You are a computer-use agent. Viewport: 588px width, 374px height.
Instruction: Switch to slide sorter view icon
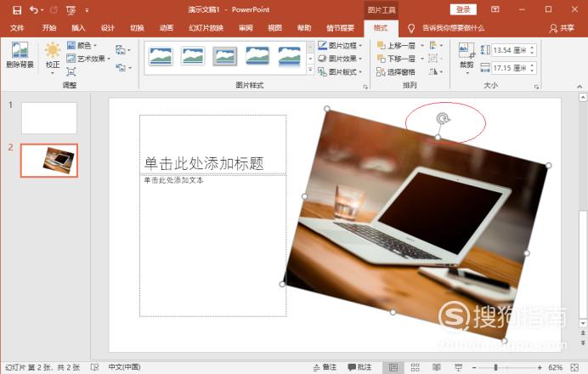(416, 367)
